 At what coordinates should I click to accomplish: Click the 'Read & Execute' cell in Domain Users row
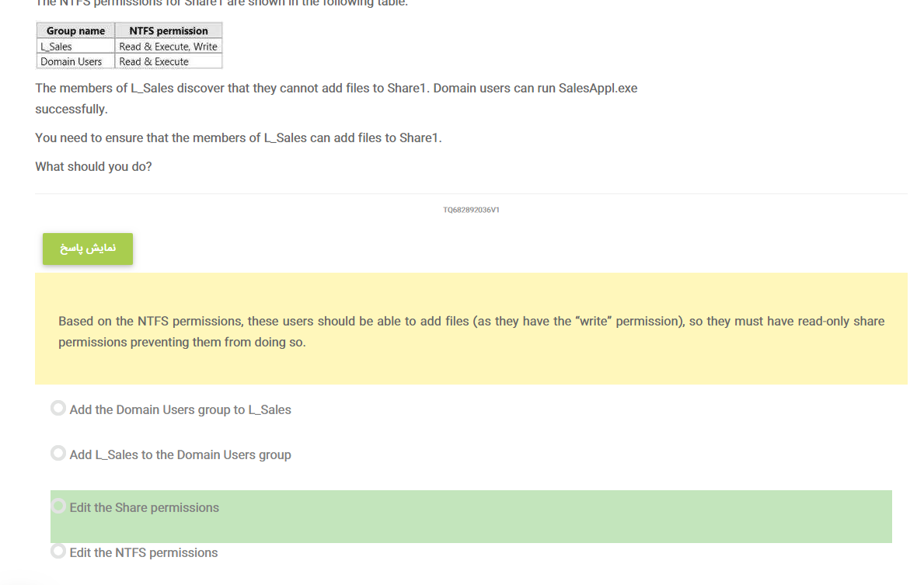point(169,61)
